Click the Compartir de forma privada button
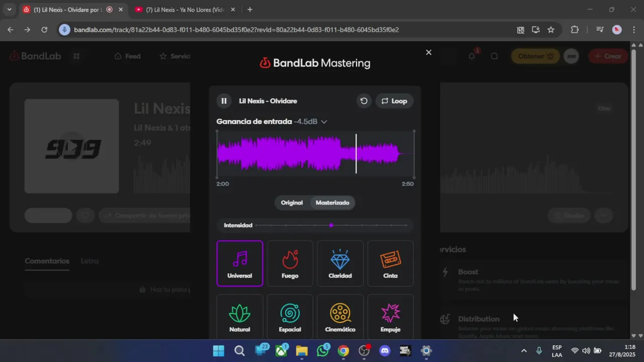644x362 pixels. (x=145, y=216)
